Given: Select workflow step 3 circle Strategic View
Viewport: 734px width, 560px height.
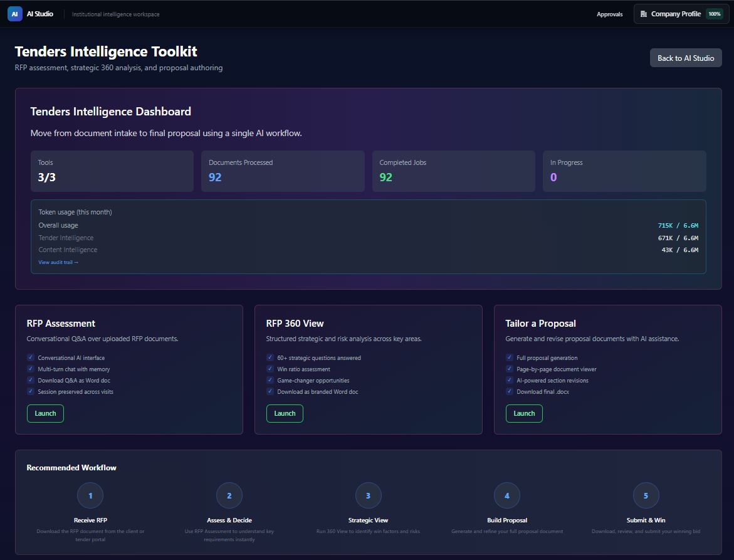Looking at the screenshot, I should tap(369, 495).
